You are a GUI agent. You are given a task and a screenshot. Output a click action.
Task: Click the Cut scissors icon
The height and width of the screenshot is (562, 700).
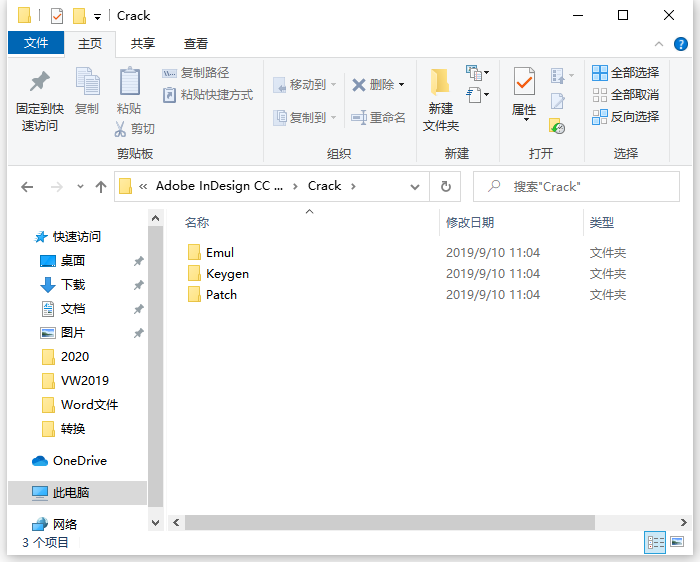120,129
